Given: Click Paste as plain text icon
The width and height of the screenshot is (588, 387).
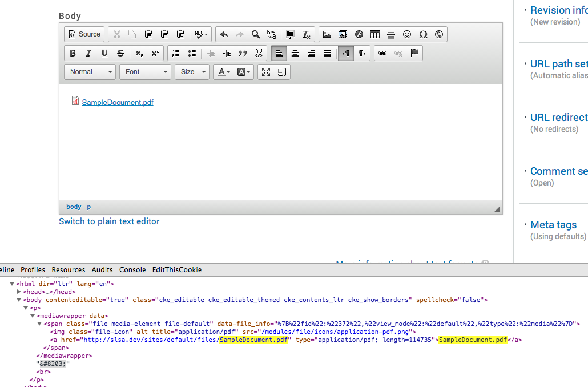Looking at the screenshot, I should click(x=164, y=34).
